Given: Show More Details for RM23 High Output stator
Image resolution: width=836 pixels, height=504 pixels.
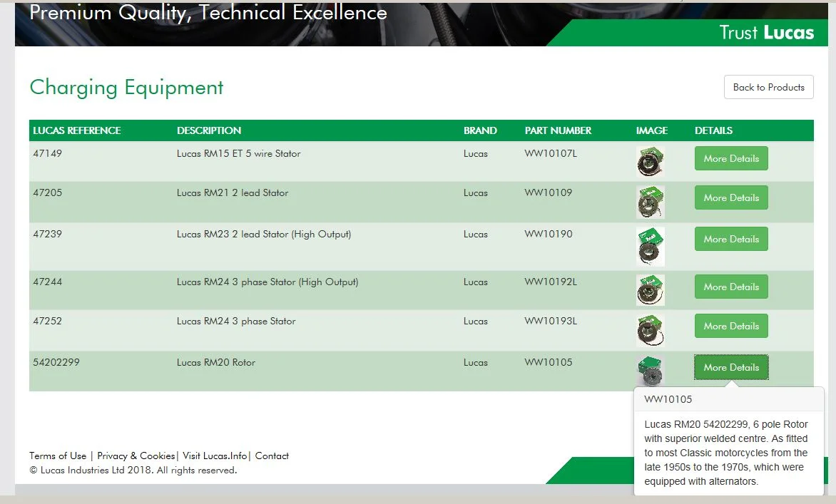Looking at the screenshot, I should [x=731, y=239].
